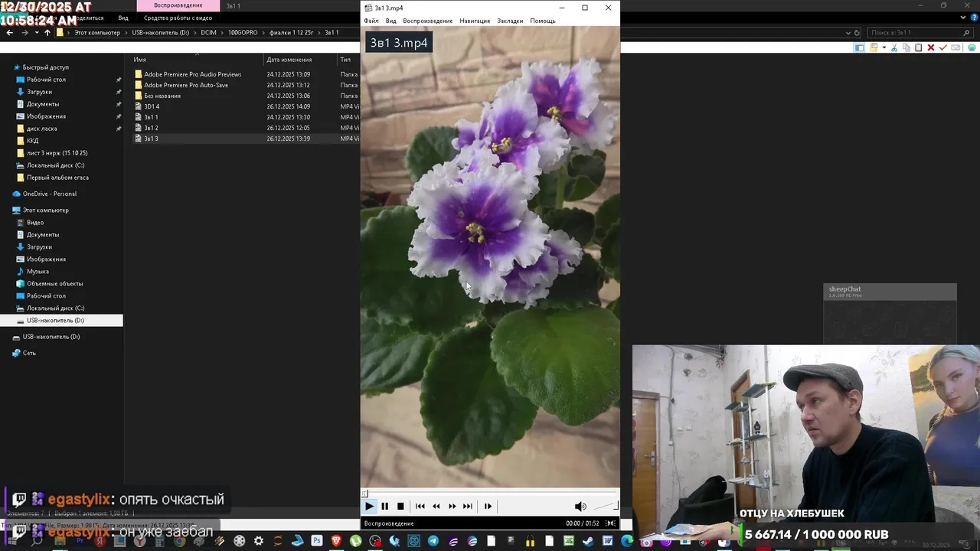The height and width of the screenshot is (551, 980).
Task: Open Средства работы с видео ribbon tab
Action: (178, 18)
